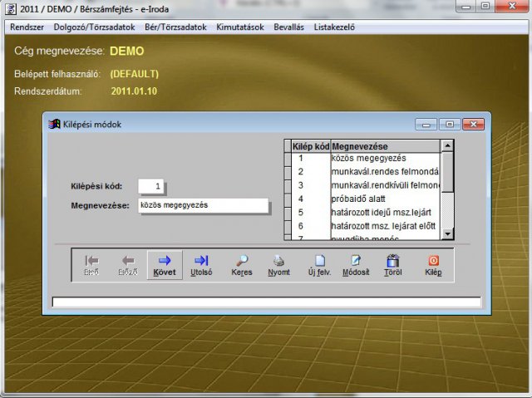Exit the dialog with Kilép

[x=433, y=264]
